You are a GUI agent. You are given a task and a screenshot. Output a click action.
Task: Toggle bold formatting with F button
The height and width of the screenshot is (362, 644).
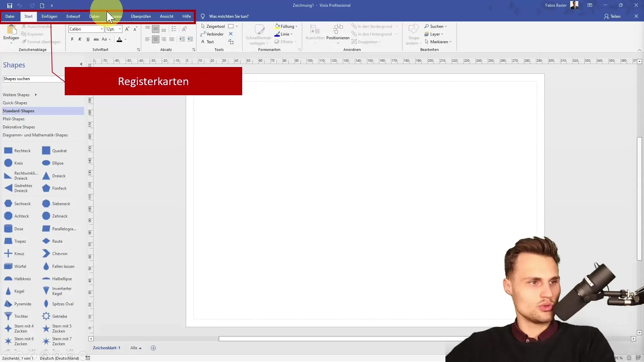point(72,39)
